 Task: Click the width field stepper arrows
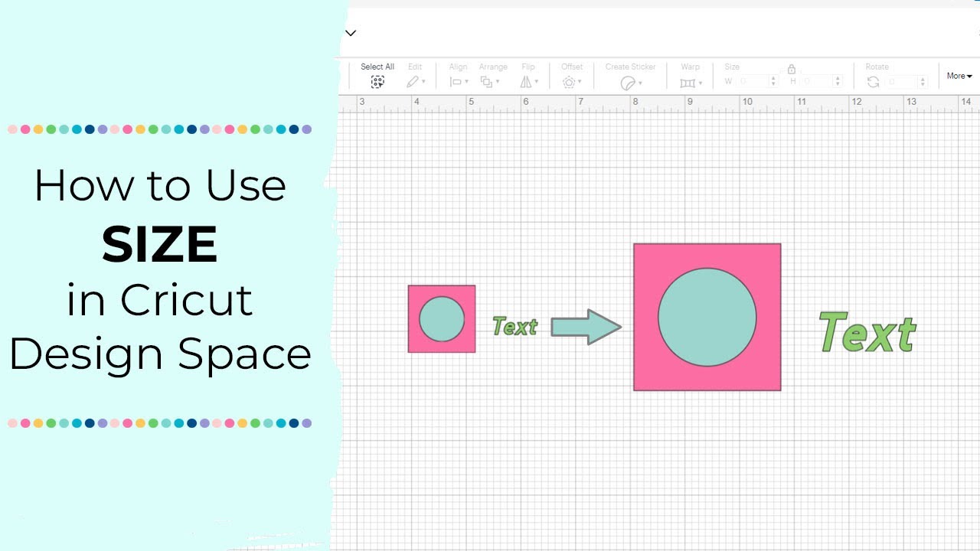(773, 81)
